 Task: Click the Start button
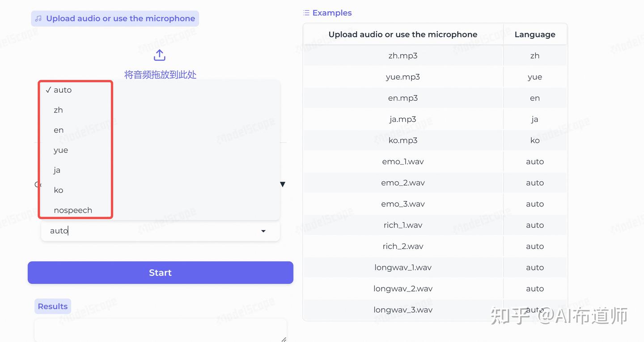click(160, 273)
